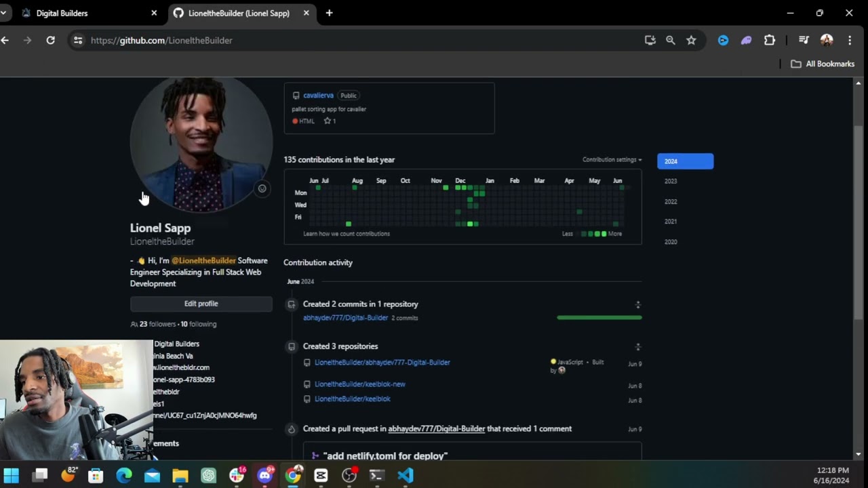This screenshot has width=868, height=488.
Task: Collapse the Created 3 repositories section
Action: [637, 347]
